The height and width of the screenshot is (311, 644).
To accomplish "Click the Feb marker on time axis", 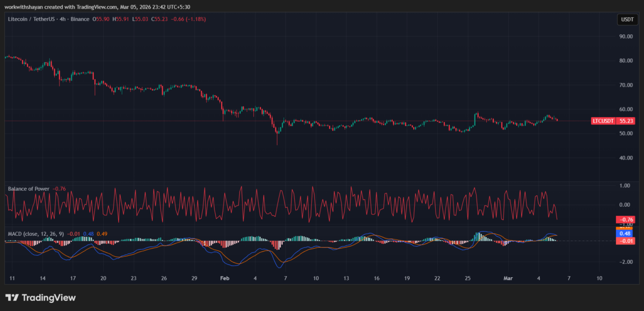I will (224, 278).
